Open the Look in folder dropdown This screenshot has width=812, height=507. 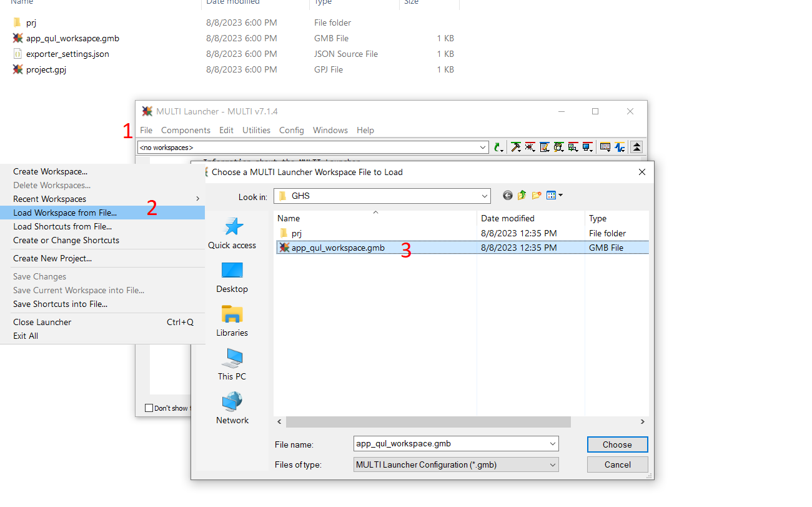[485, 195]
